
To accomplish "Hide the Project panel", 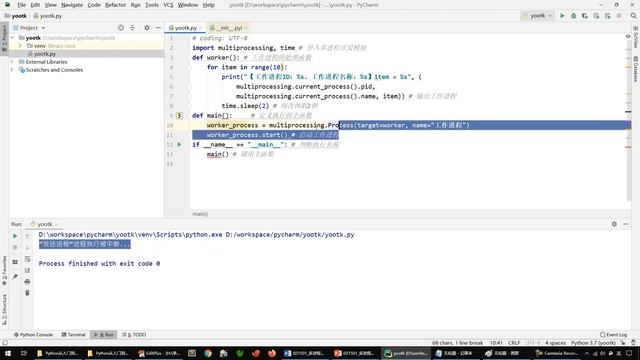I will pos(158,28).
